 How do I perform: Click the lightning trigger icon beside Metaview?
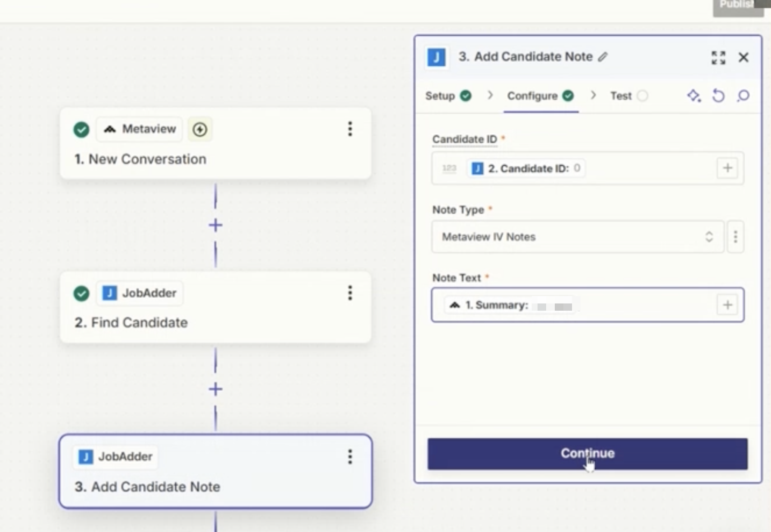[200, 129]
